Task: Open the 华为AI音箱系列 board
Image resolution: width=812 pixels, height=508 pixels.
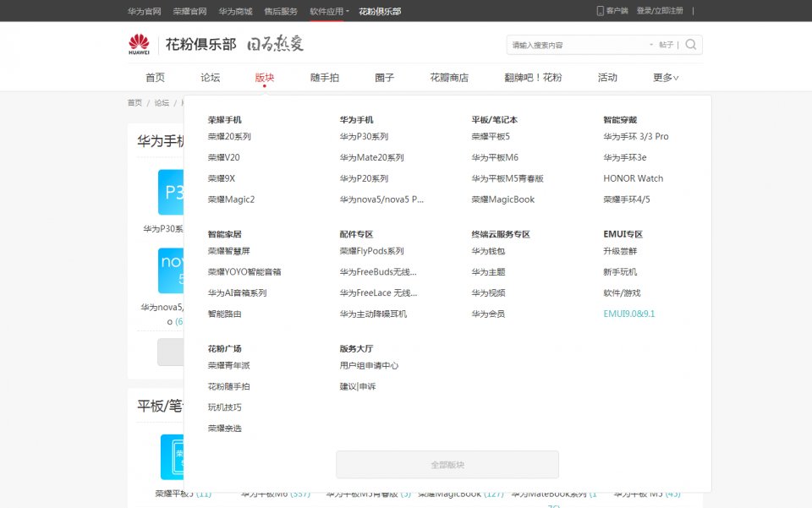Action: coord(237,292)
